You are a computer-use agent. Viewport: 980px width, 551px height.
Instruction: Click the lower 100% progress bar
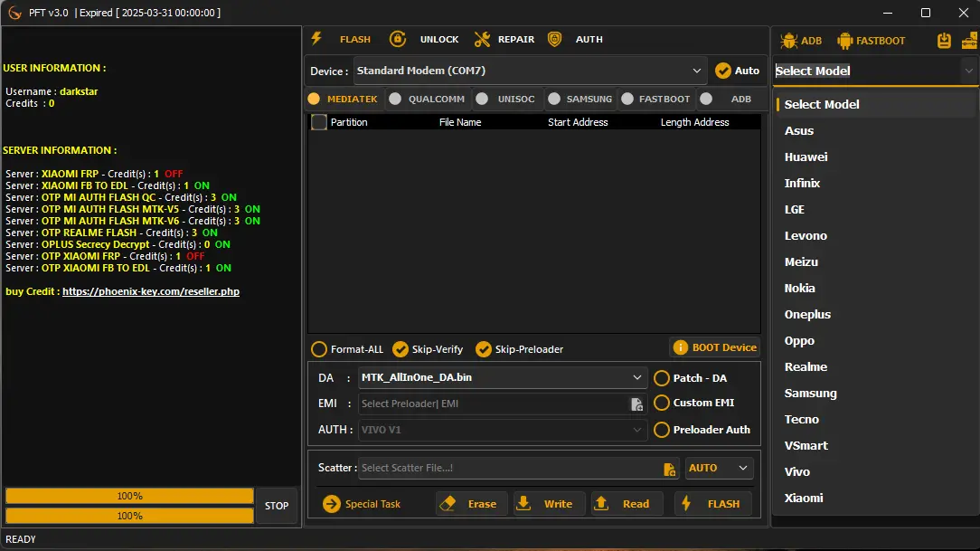coord(129,516)
